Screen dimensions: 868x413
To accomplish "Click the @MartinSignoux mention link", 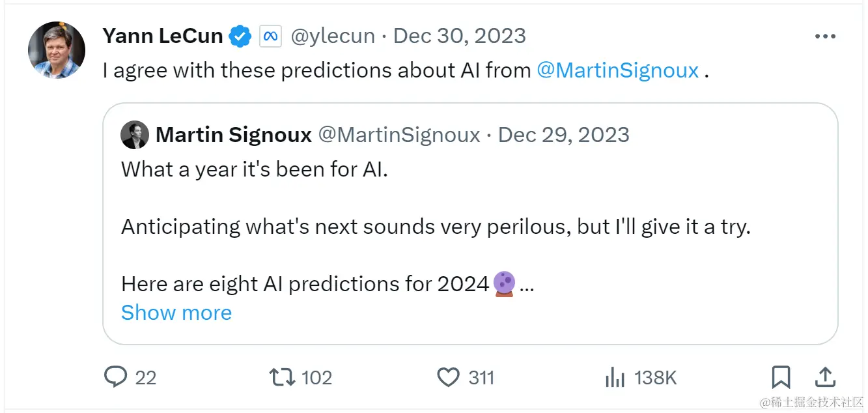I will point(618,70).
